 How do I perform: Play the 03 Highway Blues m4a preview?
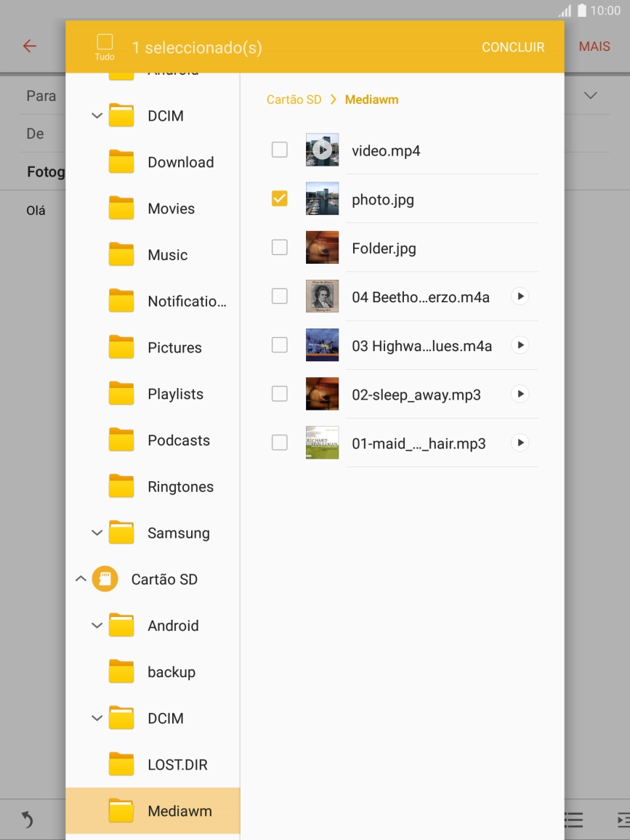point(520,345)
